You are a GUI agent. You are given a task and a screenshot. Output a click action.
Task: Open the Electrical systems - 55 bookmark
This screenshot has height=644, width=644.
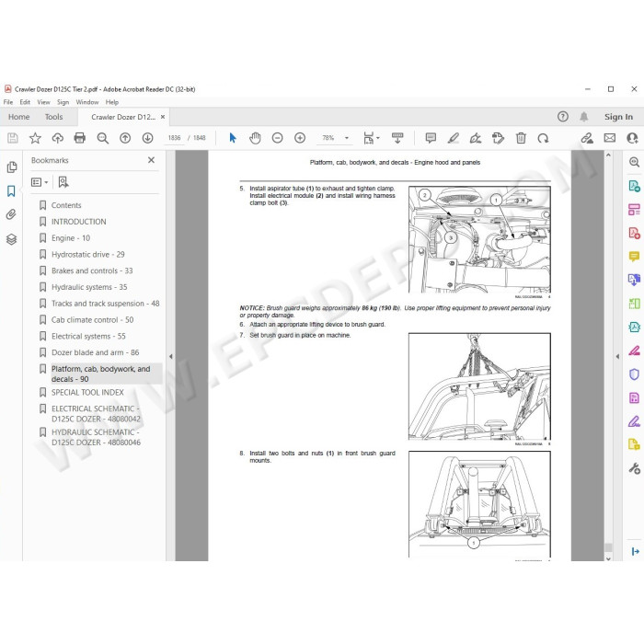pyautogui.click(x=88, y=337)
